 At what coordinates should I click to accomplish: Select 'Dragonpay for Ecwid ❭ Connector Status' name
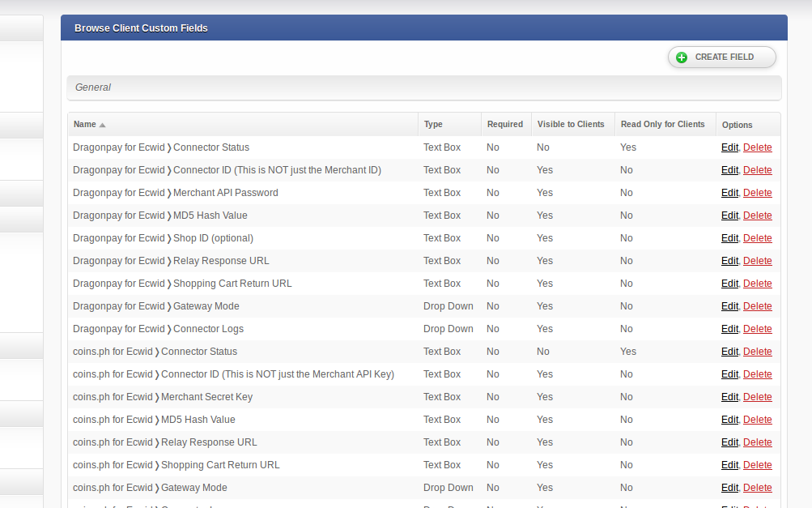click(x=161, y=147)
